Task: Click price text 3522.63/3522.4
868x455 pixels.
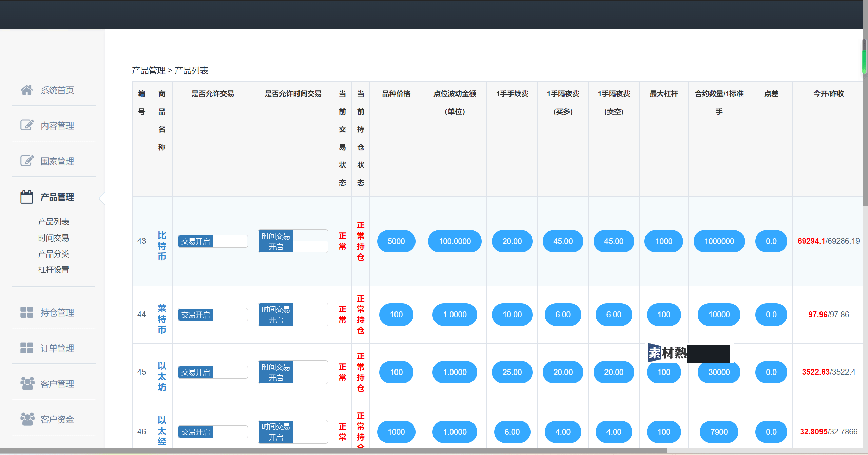Action: point(829,372)
